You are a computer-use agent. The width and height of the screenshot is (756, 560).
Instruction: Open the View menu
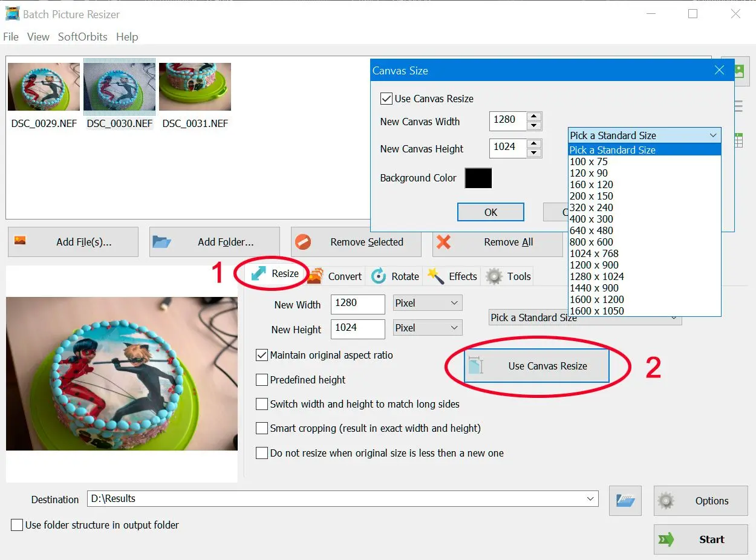tap(38, 37)
